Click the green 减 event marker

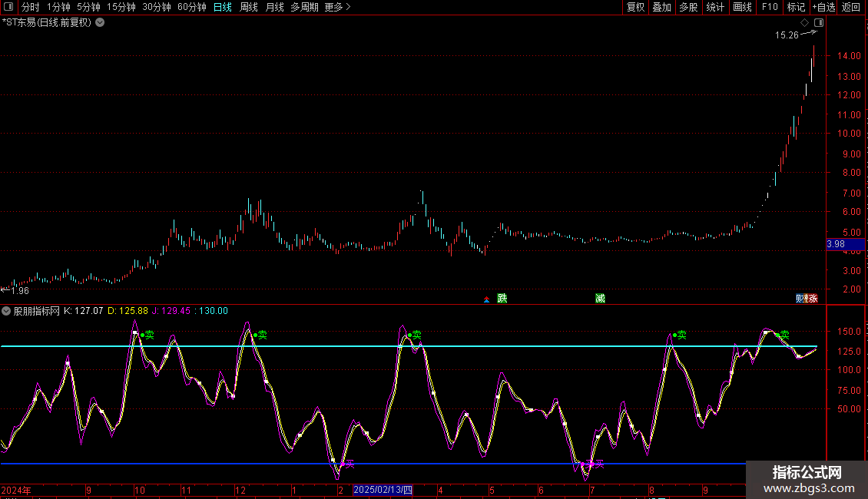600,298
